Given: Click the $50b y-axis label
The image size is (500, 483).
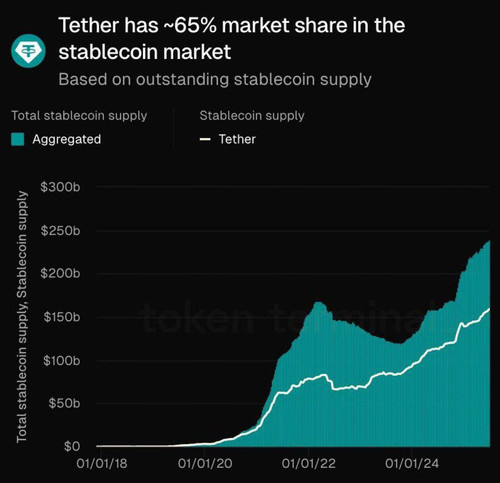Looking at the screenshot, I should tap(64, 404).
